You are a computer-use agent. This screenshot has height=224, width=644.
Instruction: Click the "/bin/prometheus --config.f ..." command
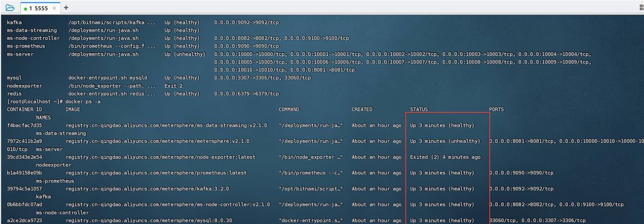tap(112, 46)
